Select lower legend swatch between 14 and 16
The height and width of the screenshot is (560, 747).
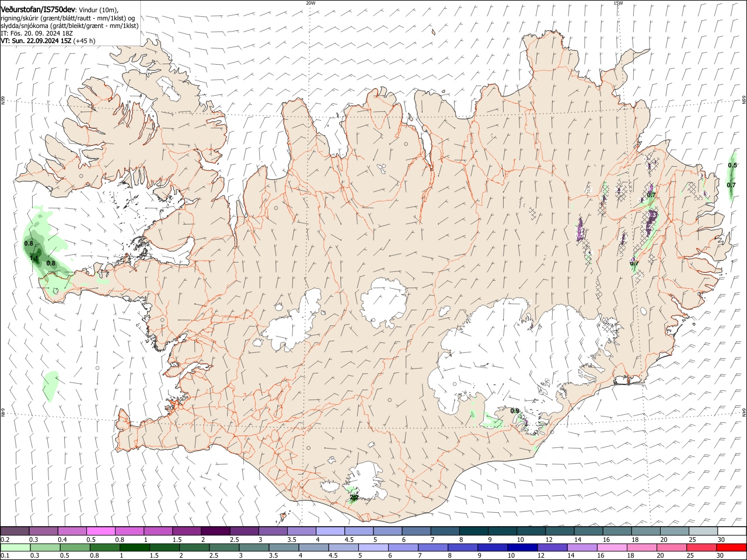click(x=581, y=547)
